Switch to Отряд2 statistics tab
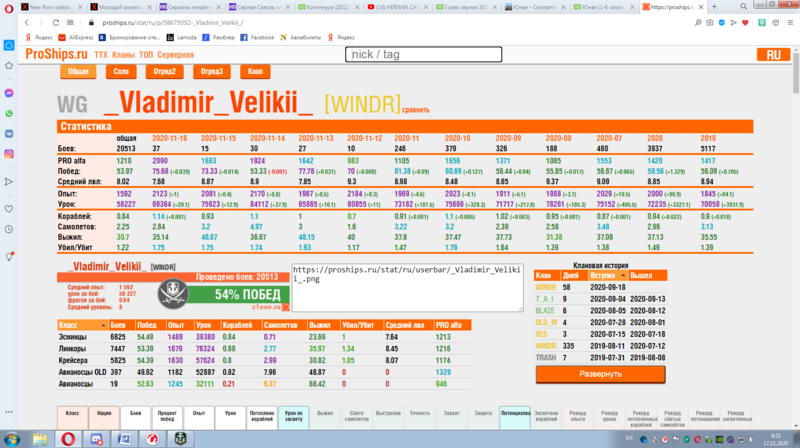 (164, 71)
